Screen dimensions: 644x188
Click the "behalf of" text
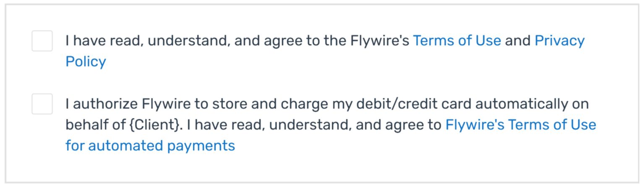click(93, 125)
